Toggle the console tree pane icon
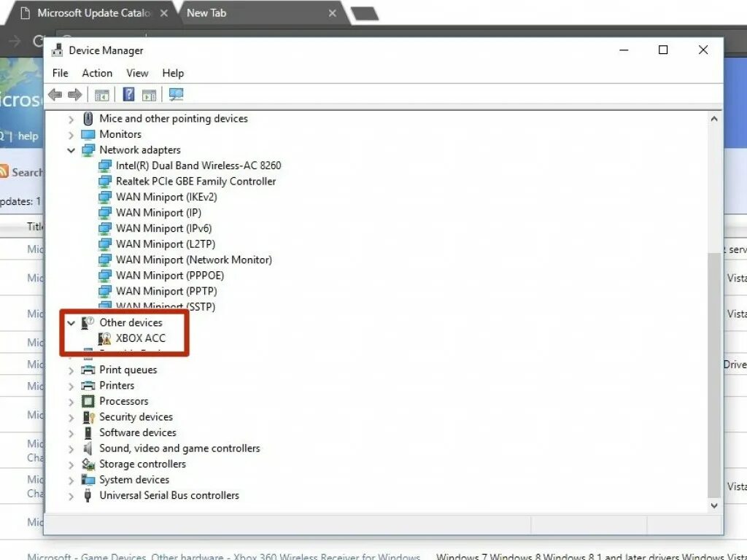Viewport: 747px width, 560px height. pyautogui.click(x=102, y=96)
